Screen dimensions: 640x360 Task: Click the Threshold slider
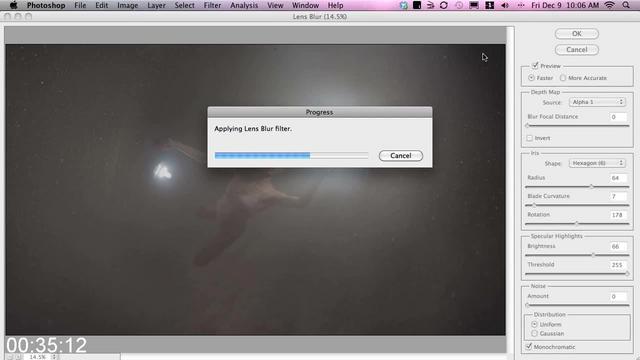(577, 273)
